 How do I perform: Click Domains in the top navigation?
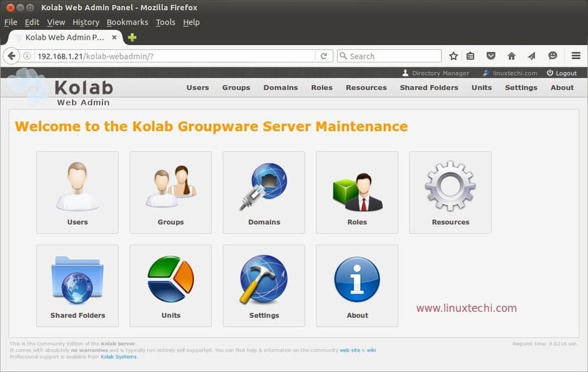281,87
